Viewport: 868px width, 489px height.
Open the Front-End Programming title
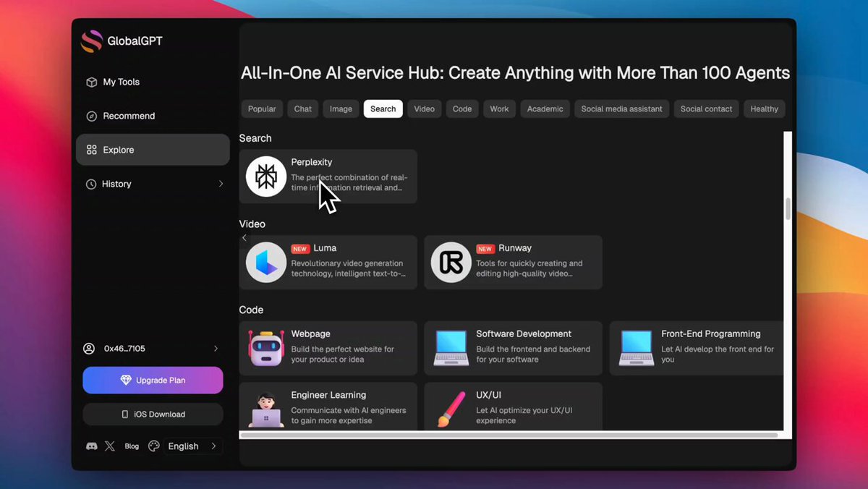(711, 334)
